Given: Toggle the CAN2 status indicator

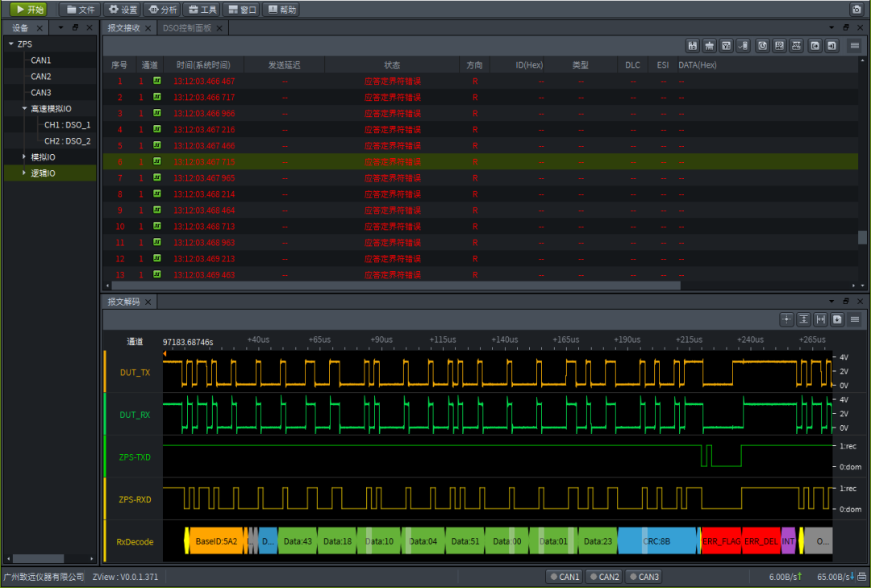Looking at the screenshot, I should (604, 577).
